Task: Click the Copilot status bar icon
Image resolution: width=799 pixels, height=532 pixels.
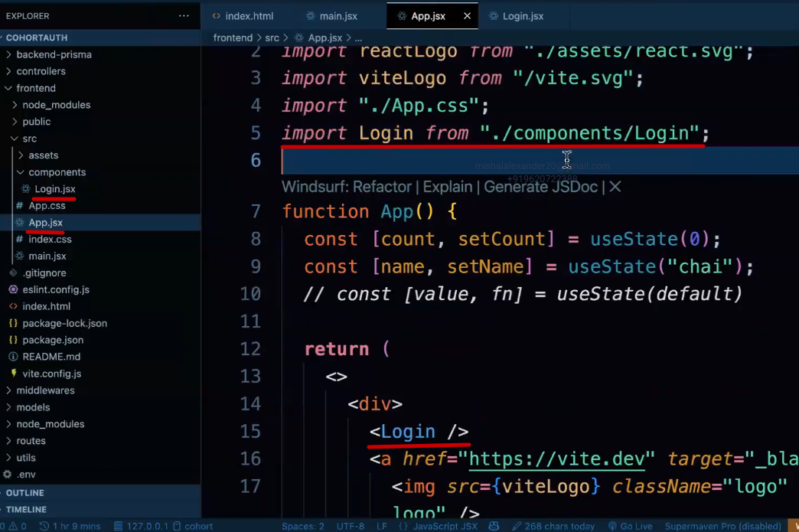Action: click(494, 526)
